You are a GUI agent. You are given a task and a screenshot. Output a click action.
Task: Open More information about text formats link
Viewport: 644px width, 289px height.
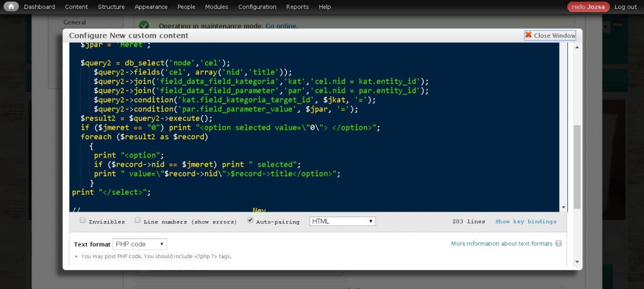click(501, 244)
